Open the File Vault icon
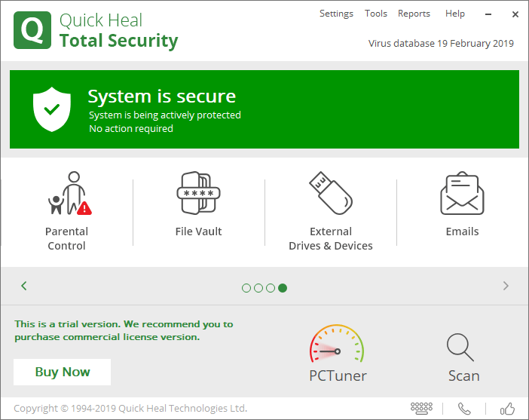The image size is (529, 420). [x=198, y=193]
